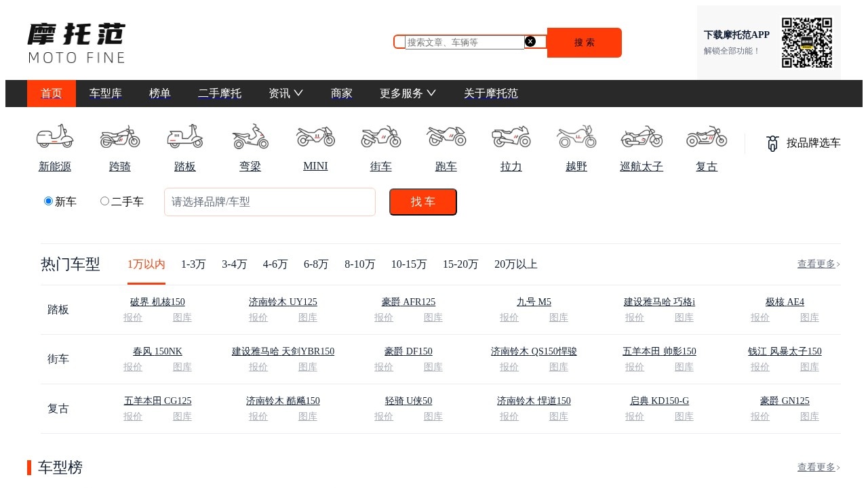Clear search text with the X icon
The image size is (868, 488).
coord(530,41)
